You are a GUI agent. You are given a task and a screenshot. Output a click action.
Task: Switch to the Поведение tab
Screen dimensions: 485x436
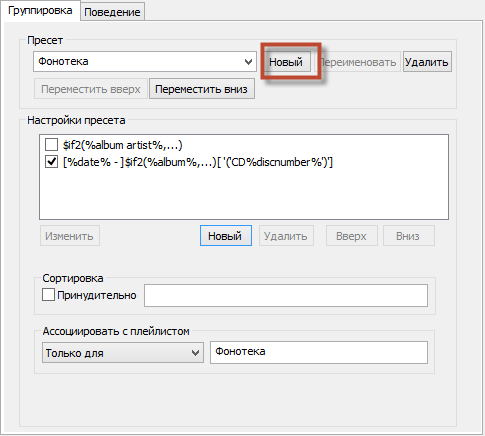click(x=112, y=12)
